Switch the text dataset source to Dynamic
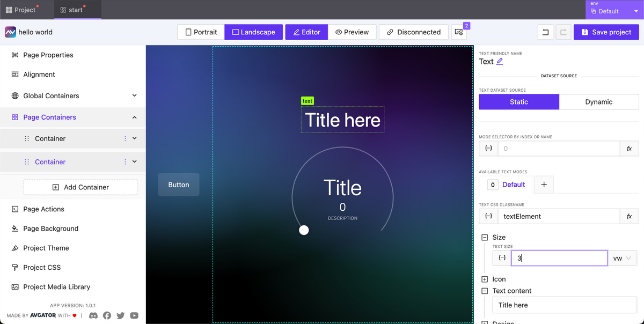The image size is (644, 324). pos(599,101)
